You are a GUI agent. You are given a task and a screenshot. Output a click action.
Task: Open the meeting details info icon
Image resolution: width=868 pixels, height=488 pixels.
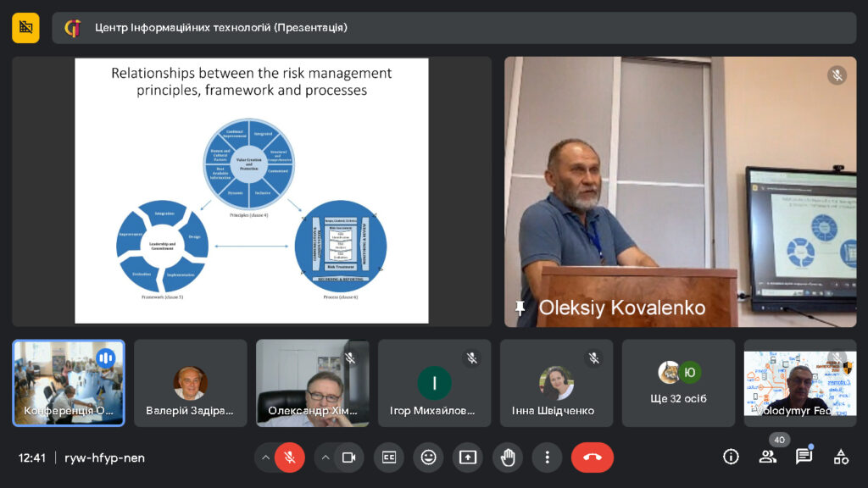(731, 457)
